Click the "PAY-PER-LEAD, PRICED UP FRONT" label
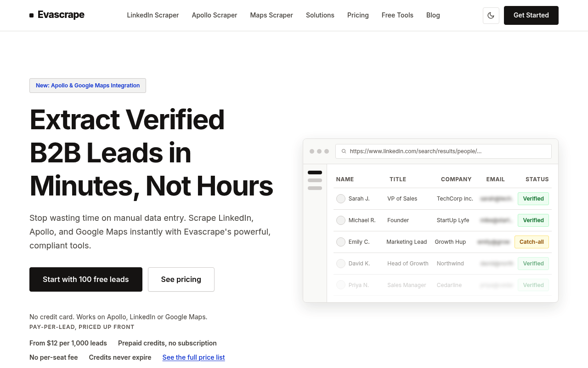 82,327
